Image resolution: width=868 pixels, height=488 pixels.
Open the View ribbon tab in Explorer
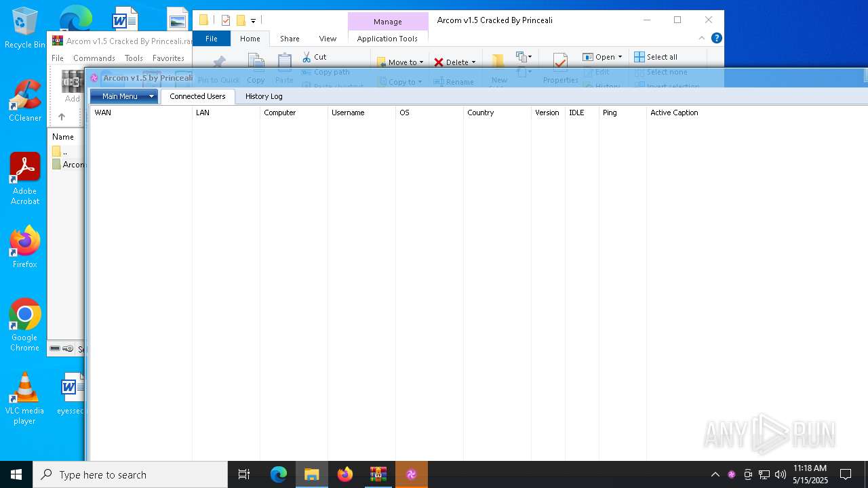[328, 39]
